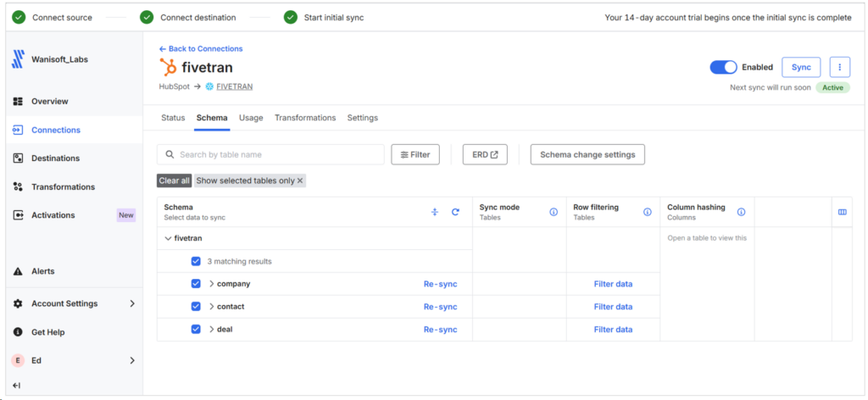
Task: Toggle the Enabled connection switch
Action: [x=724, y=67]
